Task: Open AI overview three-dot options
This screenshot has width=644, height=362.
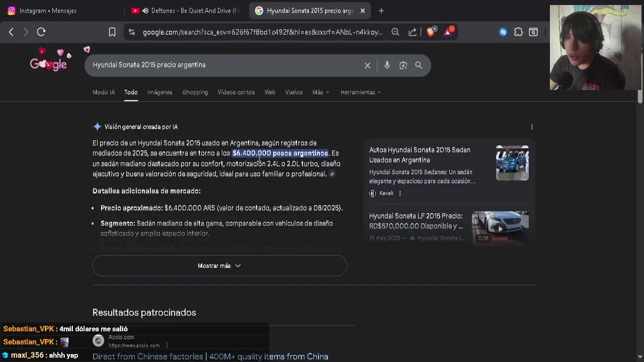Action: point(532,127)
